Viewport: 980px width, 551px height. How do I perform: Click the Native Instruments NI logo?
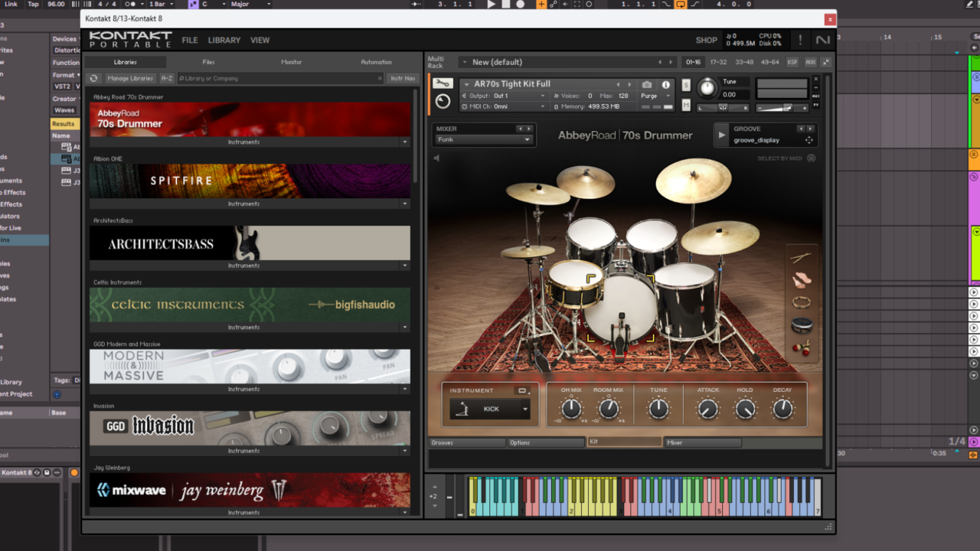tap(822, 40)
